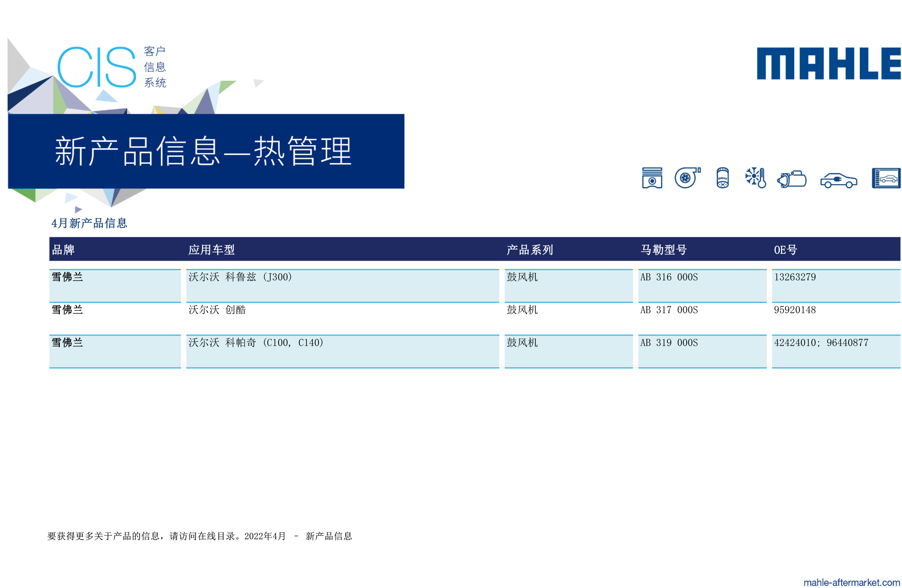Click the electric car plug icon
Image resolution: width=902 pixels, height=588 pixels.
point(838,180)
